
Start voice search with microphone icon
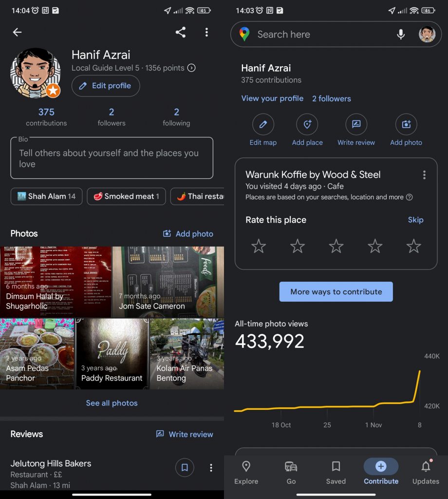(401, 34)
